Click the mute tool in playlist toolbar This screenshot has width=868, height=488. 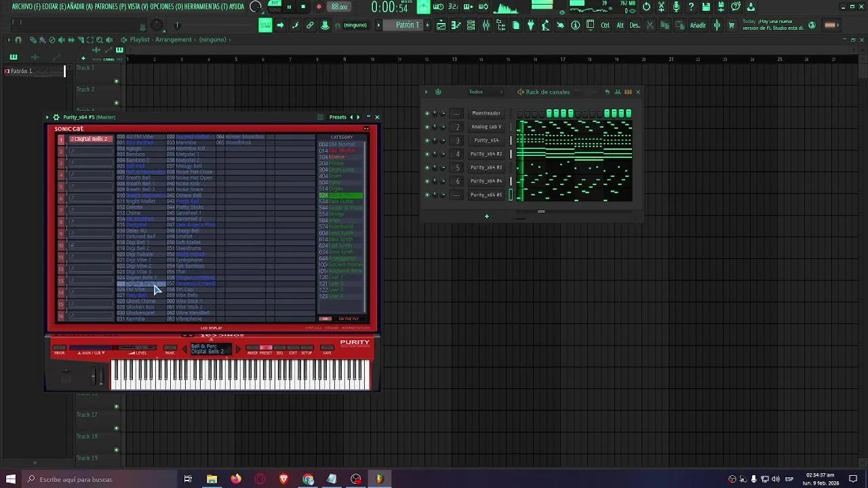coord(62,40)
